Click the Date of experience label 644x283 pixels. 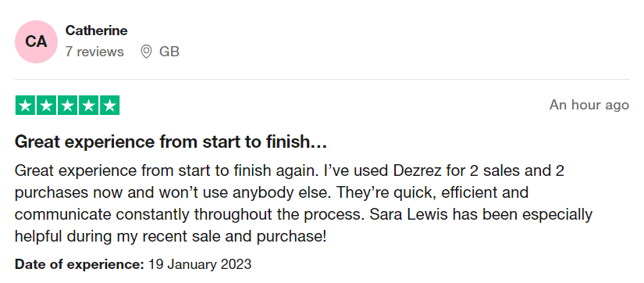click(x=80, y=263)
